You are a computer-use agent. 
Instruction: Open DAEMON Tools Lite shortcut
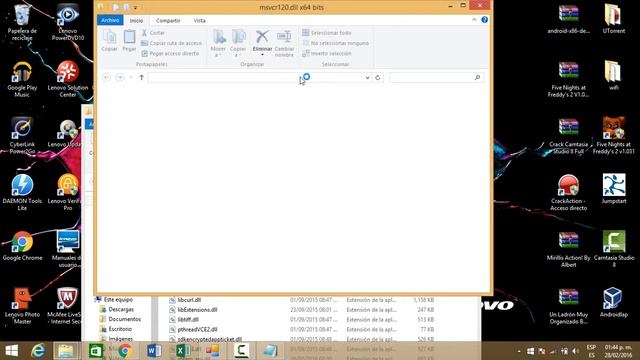click(22, 193)
